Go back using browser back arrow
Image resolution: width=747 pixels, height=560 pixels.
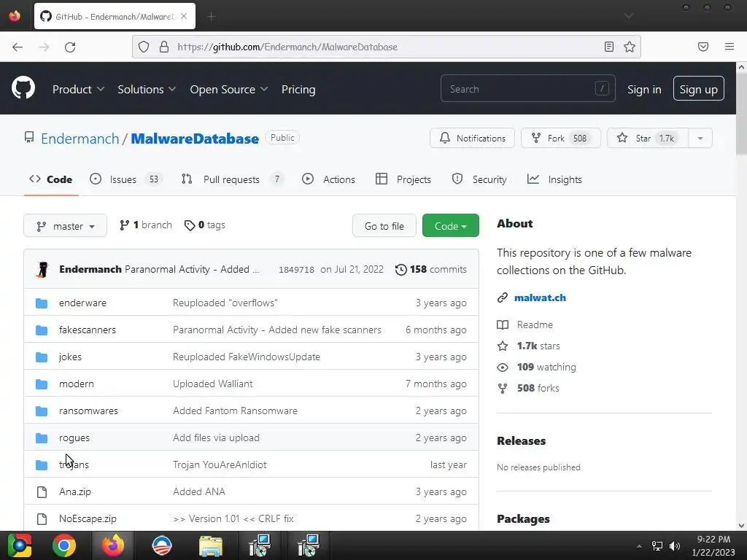tap(18, 47)
